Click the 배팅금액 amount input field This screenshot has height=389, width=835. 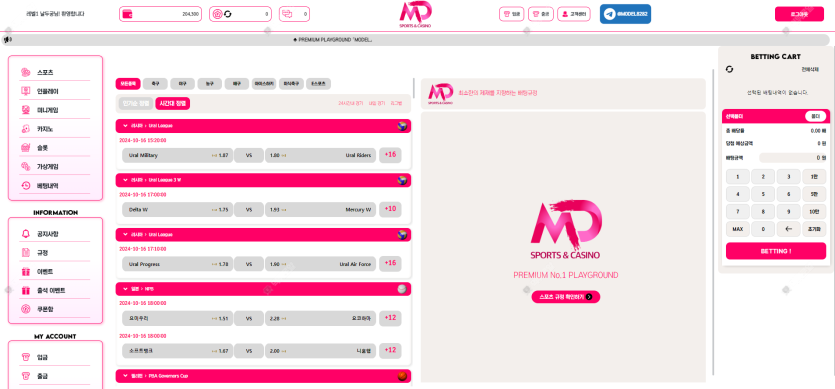tap(792, 158)
